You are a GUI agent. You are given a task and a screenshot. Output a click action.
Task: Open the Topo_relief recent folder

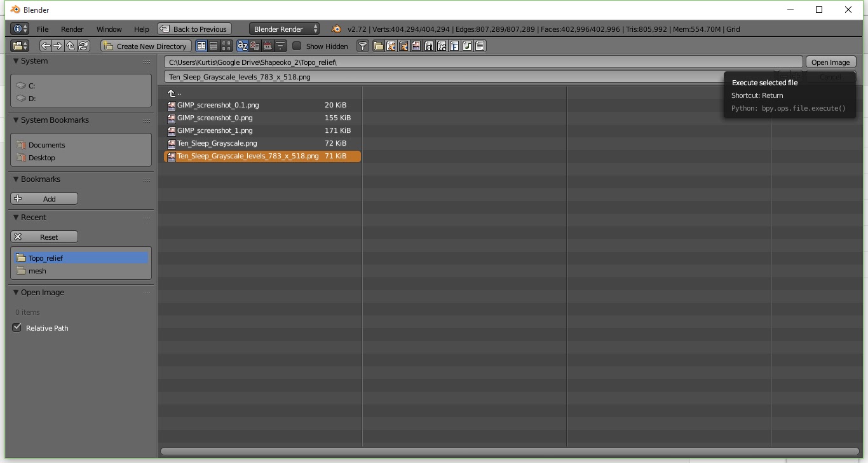tap(81, 258)
